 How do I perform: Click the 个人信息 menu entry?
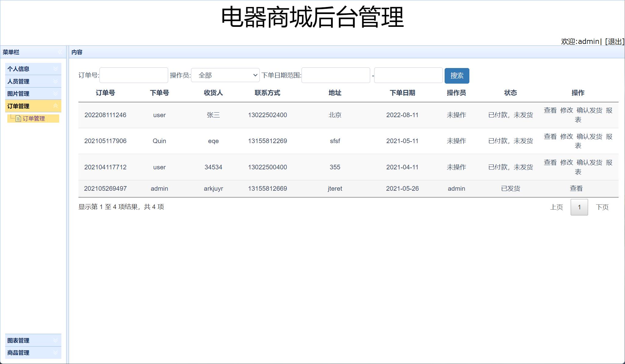click(18, 69)
